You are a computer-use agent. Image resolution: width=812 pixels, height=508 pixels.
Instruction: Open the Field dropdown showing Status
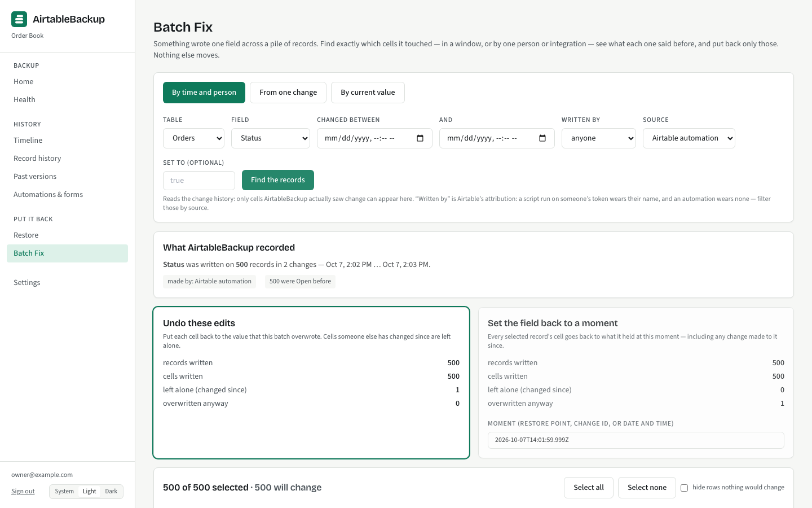(271, 138)
